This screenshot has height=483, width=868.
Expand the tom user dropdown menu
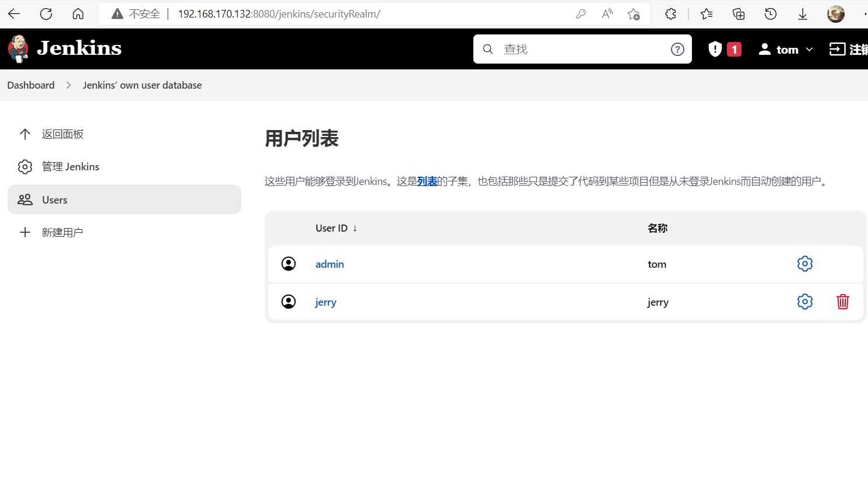tap(809, 50)
